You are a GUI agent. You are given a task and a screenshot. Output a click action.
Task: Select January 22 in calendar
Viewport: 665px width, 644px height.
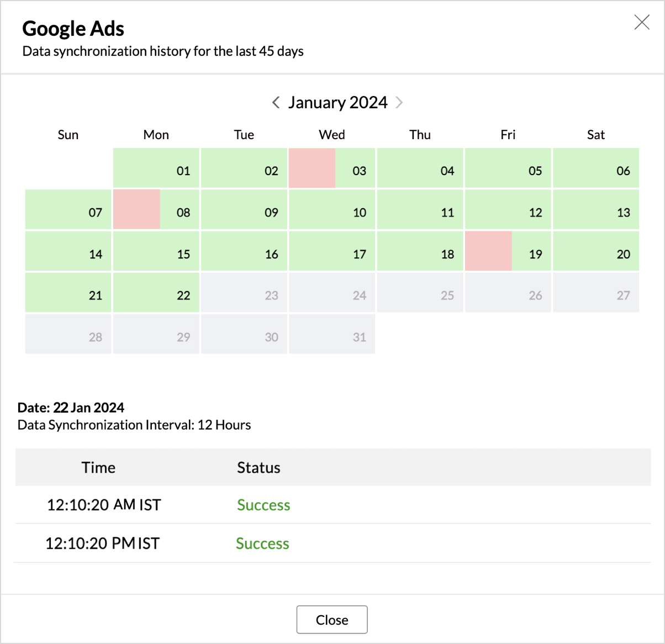point(156,293)
